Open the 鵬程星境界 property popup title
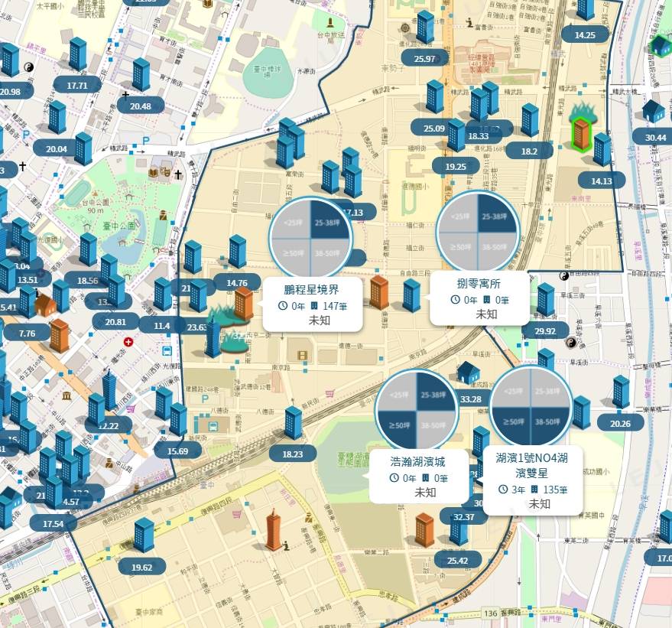The width and height of the screenshot is (672, 628). point(312,289)
